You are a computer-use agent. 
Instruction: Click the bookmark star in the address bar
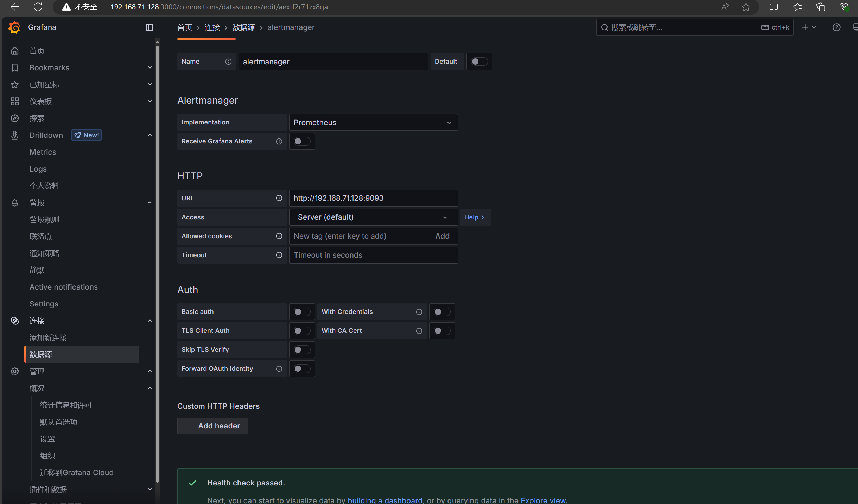pos(746,7)
